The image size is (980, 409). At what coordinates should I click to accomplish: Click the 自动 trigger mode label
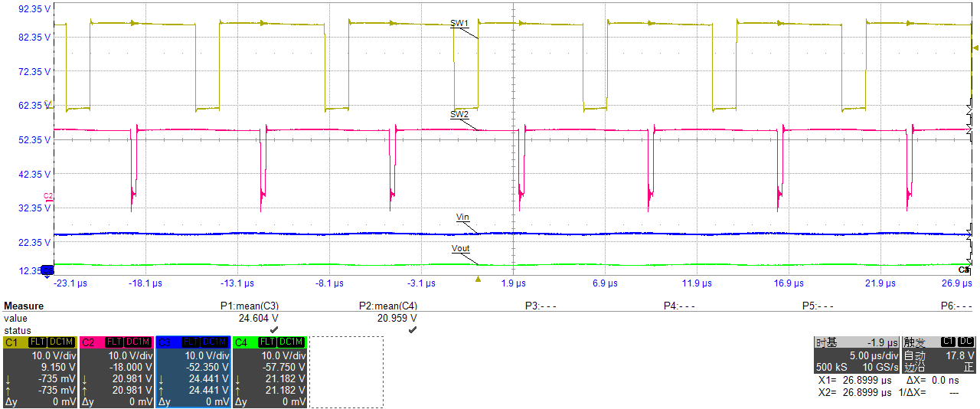click(914, 355)
